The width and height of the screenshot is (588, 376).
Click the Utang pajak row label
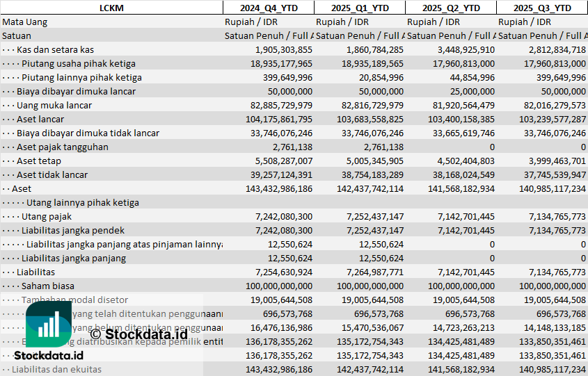[x=47, y=216]
